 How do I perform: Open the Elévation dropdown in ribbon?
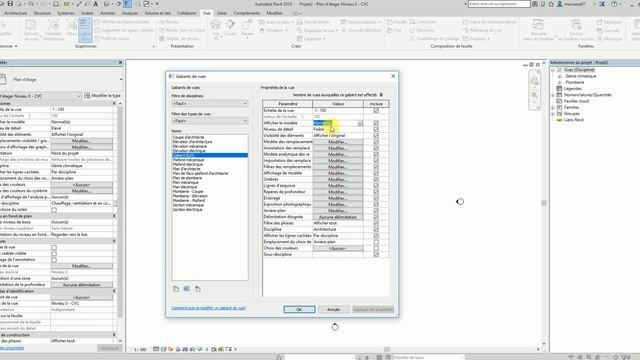pos(274,30)
